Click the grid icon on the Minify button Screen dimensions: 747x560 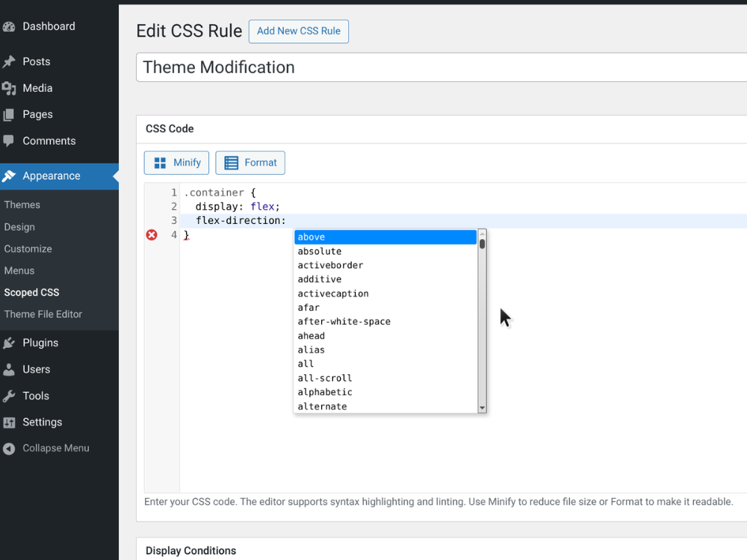coord(160,163)
